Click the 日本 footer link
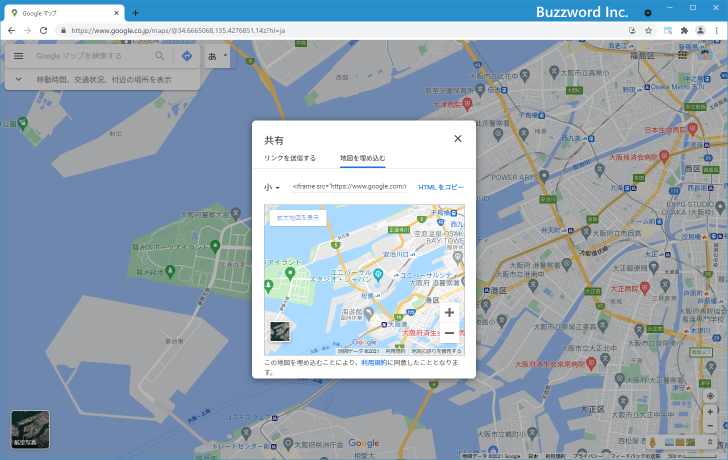Viewport: 728px width, 460px height. [x=533, y=456]
